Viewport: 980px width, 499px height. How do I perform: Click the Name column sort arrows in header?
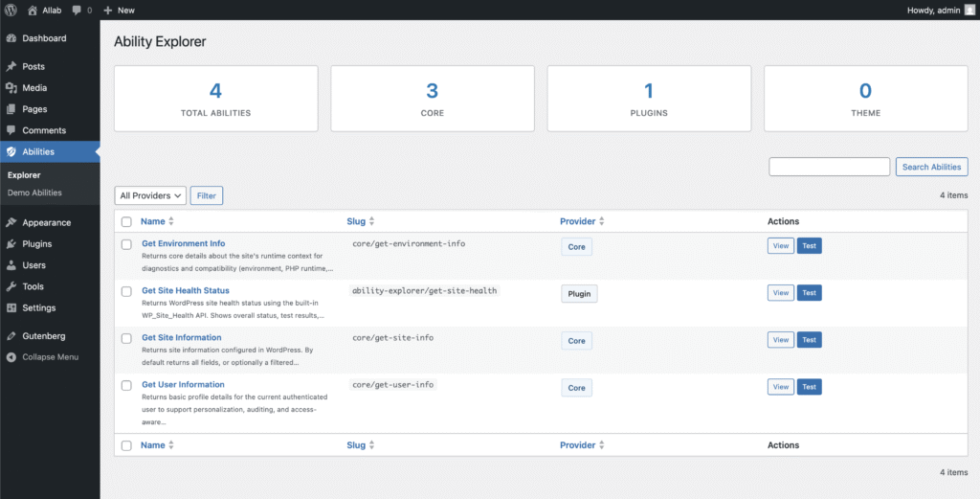170,221
